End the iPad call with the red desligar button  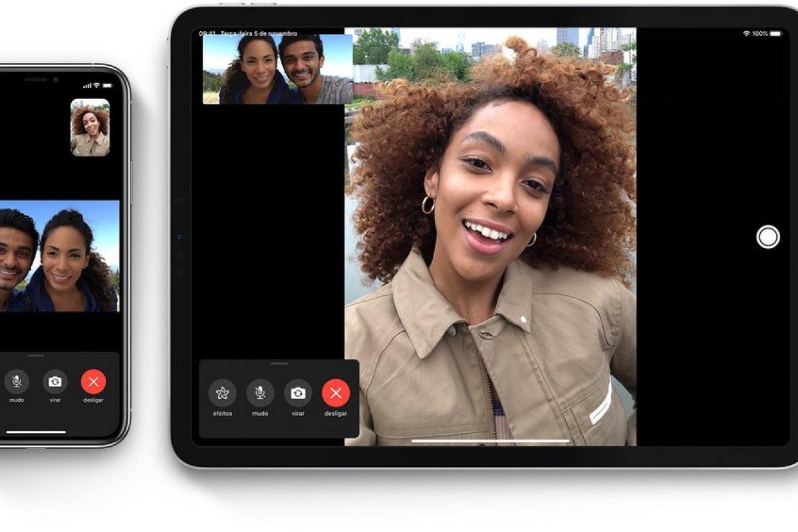coord(337,393)
